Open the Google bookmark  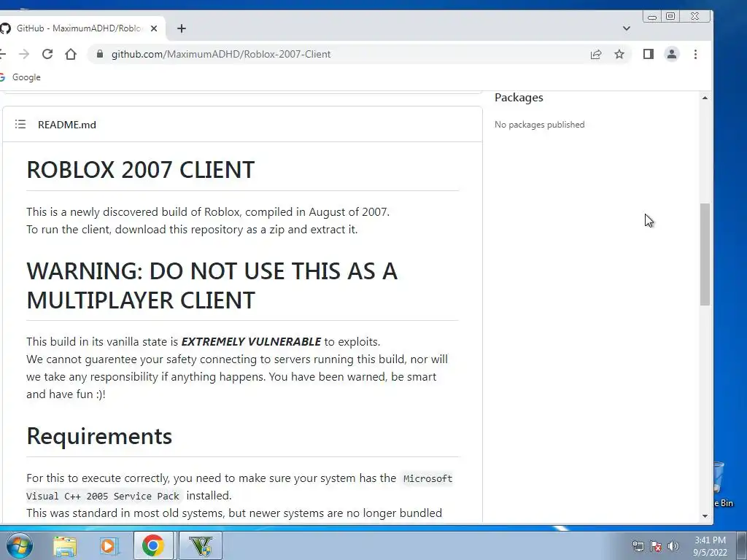(20, 77)
